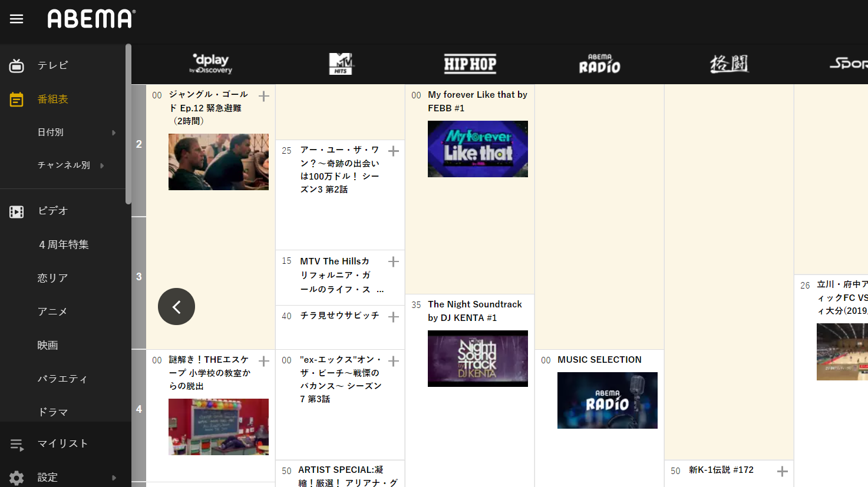The width and height of the screenshot is (868, 487).
Task: Open MUSIC SELECTION ABEMA RADIO thumbnail
Action: [x=608, y=400]
